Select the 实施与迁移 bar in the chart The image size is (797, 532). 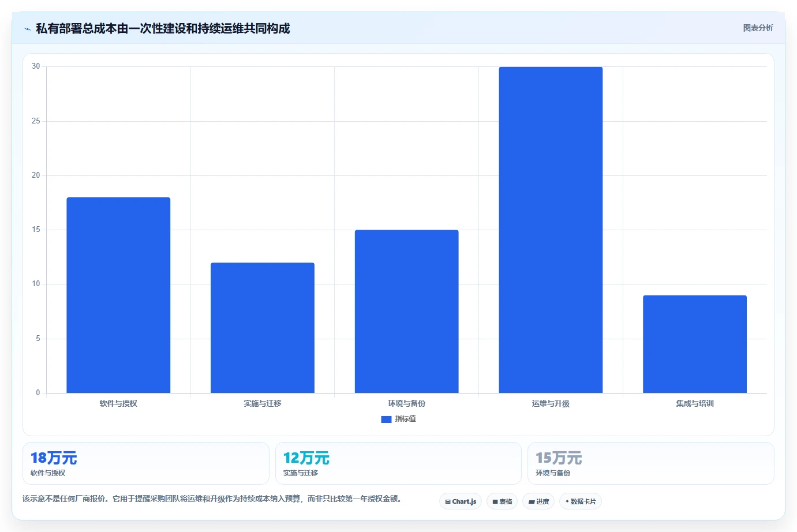pos(263,328)
